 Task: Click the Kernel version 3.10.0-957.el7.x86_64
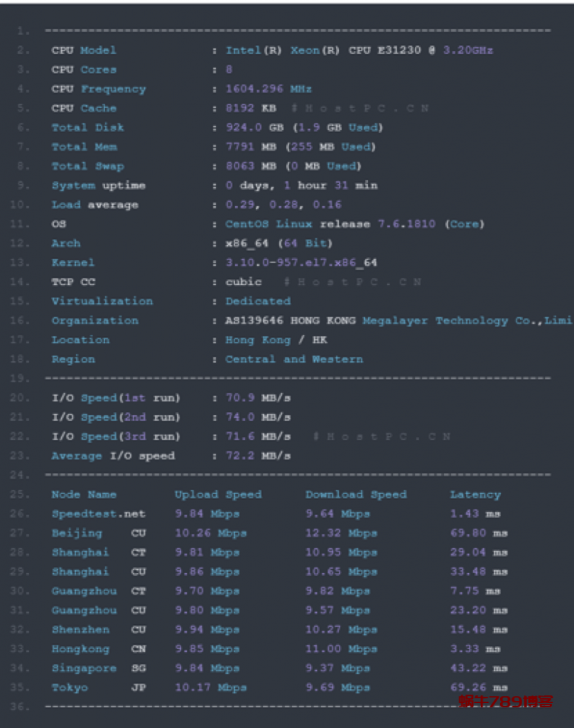[301, 263]
